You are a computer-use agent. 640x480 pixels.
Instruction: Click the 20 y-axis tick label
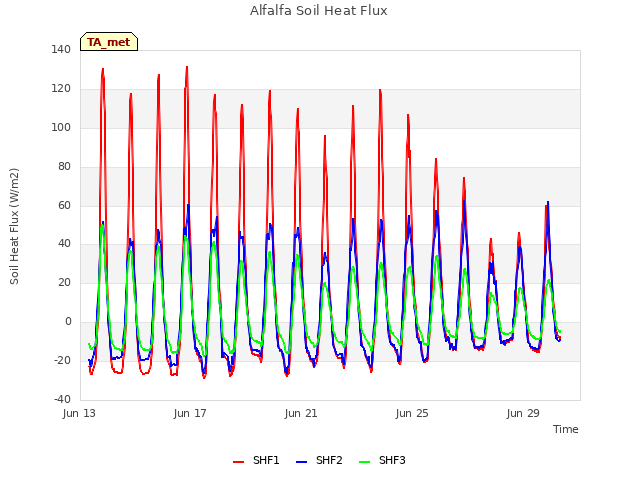pos(64,282)
